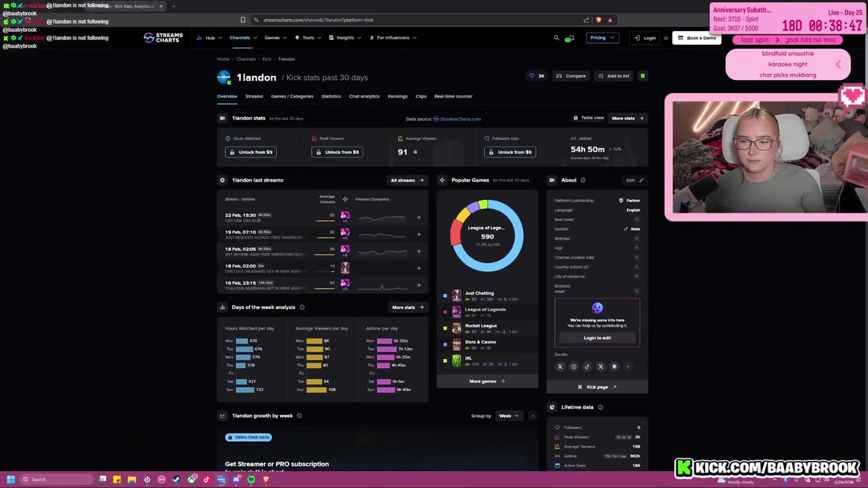The width and height of the screenshot is (868, 488).
Task: Click the Windows Start button
Action: pos(11,479)
